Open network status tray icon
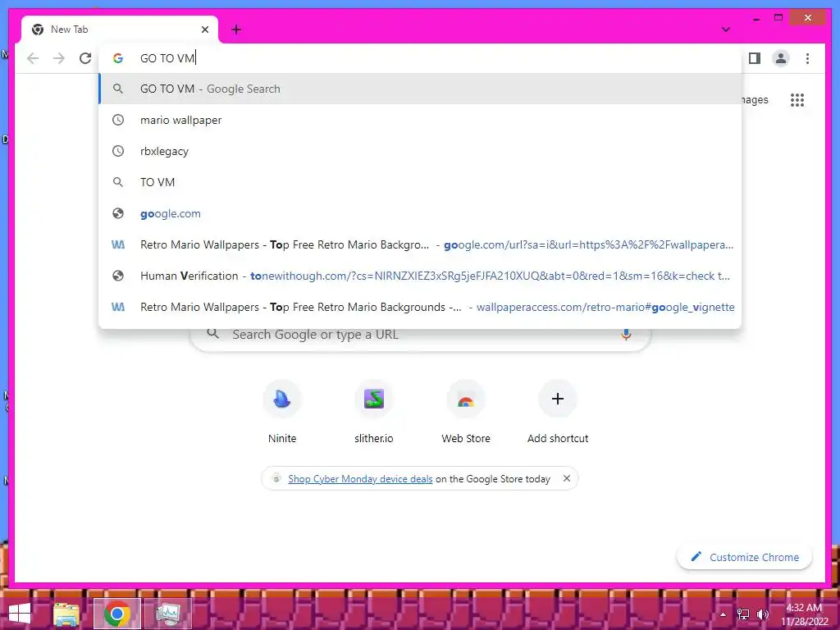 click(743, 614)
